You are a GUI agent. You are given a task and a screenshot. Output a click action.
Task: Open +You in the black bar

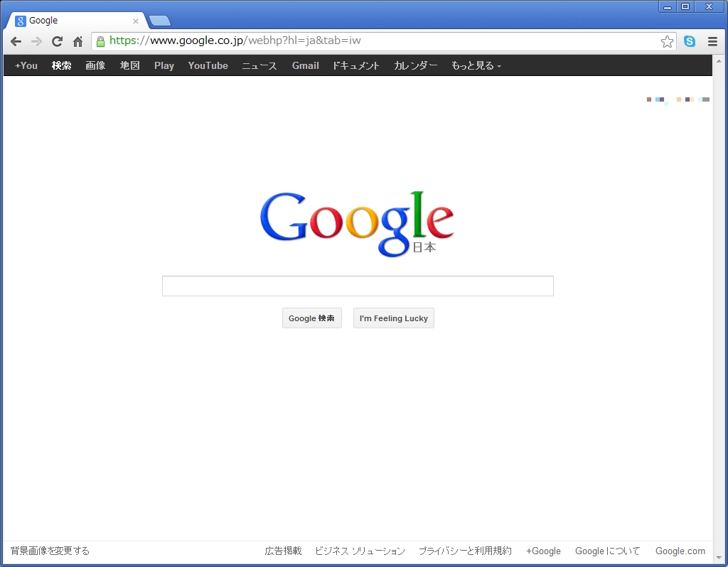coord(26,65)
